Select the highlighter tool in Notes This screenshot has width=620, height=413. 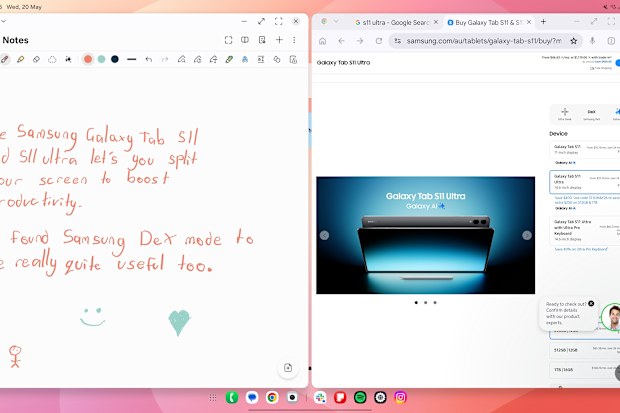tap(21, 59)
